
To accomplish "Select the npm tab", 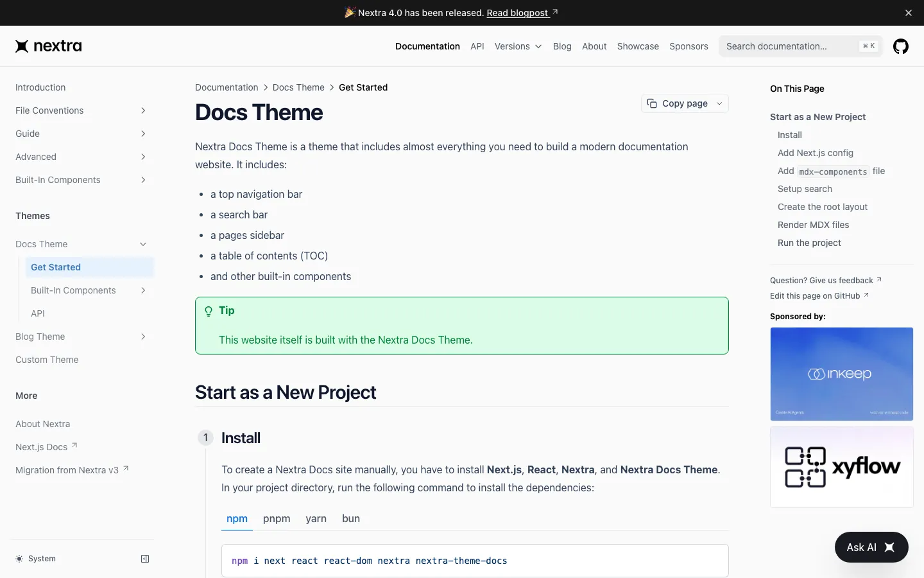I will point(237,519).
